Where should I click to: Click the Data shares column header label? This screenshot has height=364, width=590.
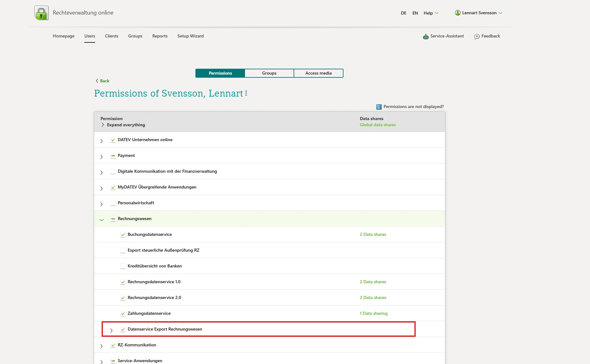click(x=372, y=119)
